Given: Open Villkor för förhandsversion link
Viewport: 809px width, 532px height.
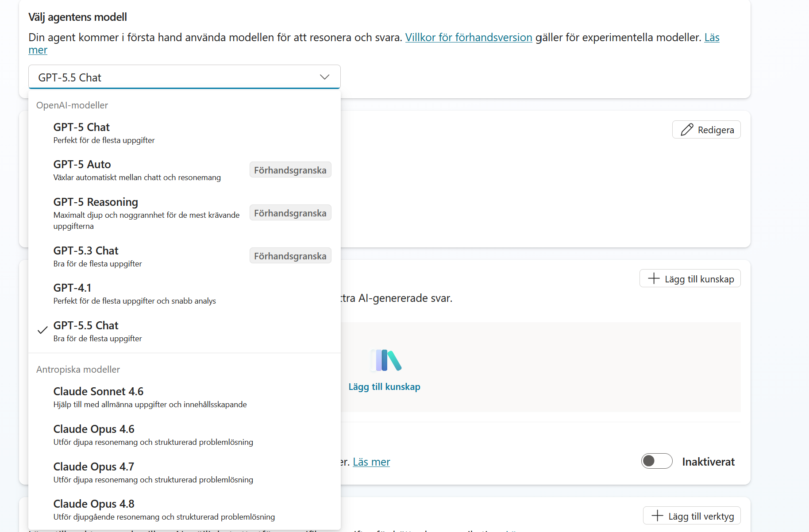Looking at the screenshot, I should [469, 38].
